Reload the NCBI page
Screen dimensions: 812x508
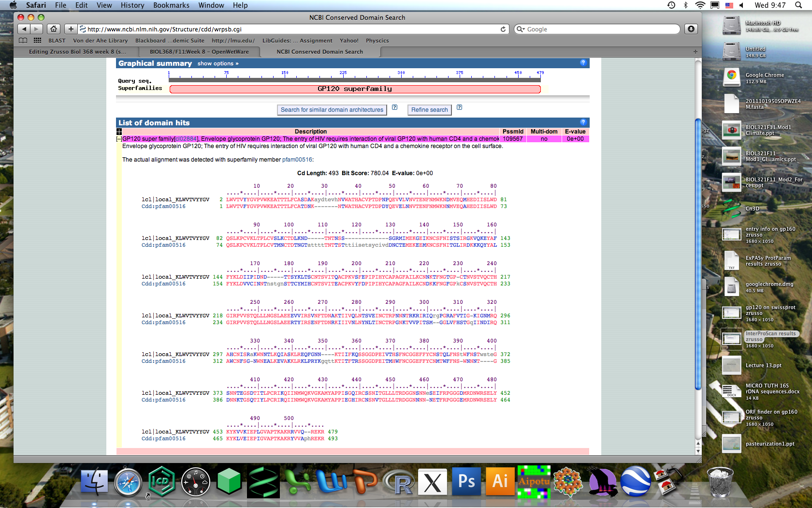click(x=503, y=29)
